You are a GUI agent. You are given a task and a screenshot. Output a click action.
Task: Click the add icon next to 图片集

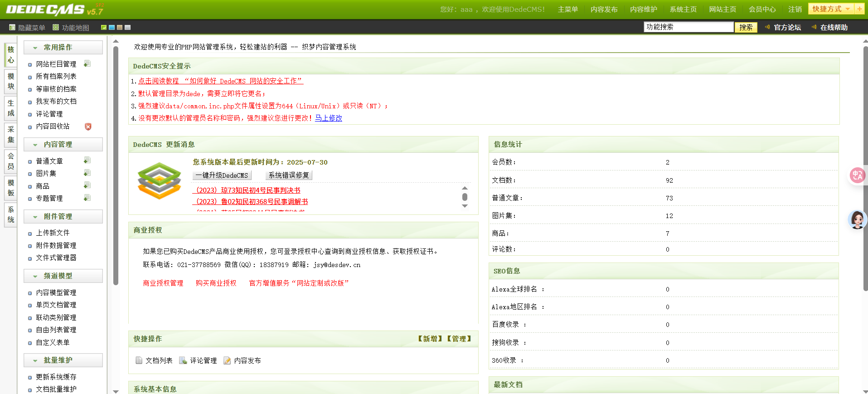(87, 173)
